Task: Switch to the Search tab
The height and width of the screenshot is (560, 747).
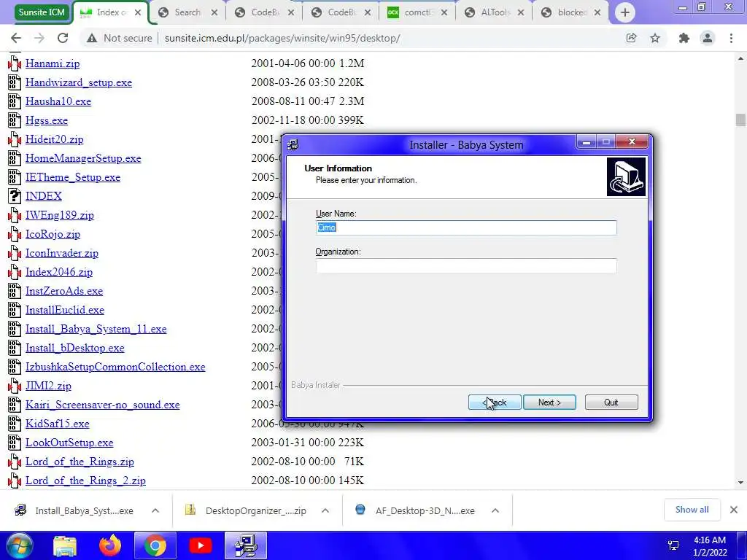Action: tap(187, 12)
